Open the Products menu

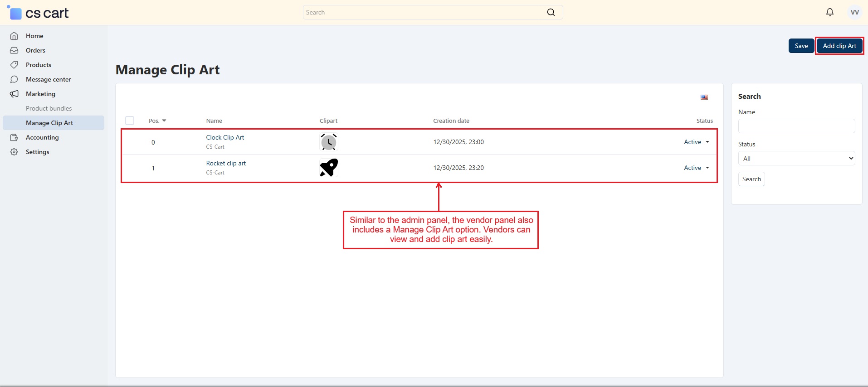39,65
